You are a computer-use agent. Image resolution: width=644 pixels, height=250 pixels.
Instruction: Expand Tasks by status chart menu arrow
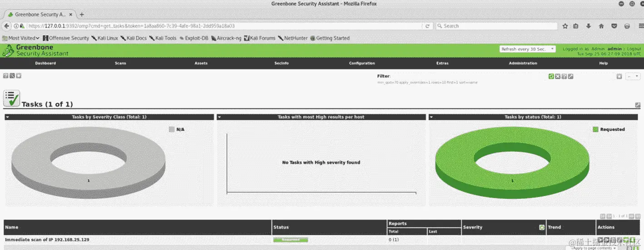click(431, 117)
